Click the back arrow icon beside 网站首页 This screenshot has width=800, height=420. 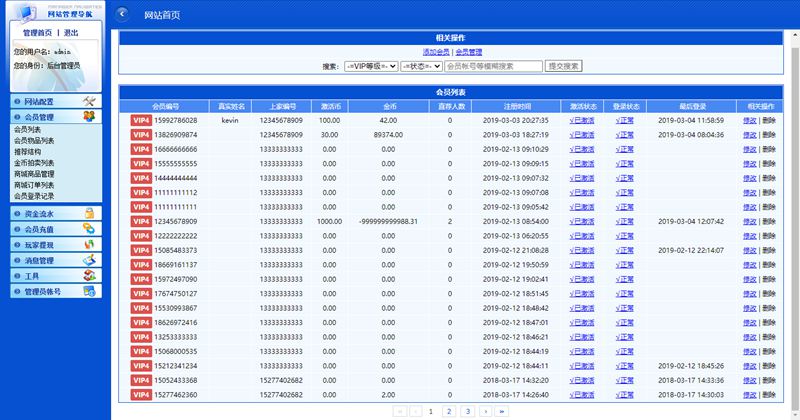[123, 14]
